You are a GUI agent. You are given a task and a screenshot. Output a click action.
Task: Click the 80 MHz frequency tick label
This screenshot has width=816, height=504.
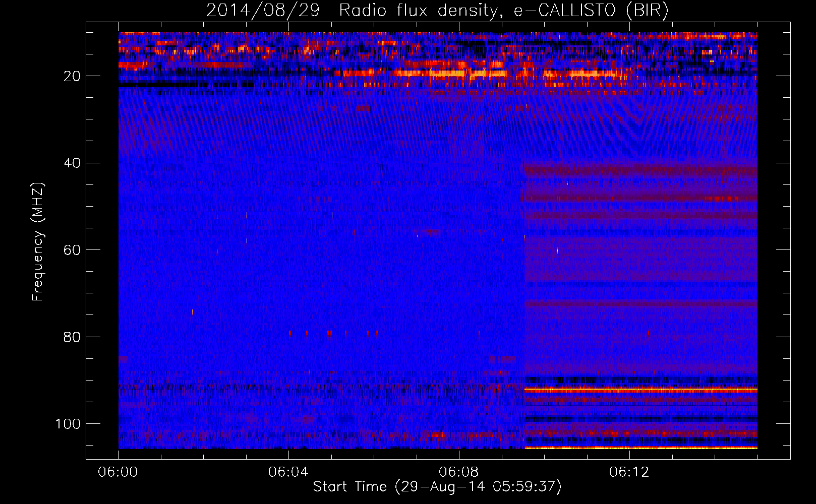(x=73, y=337)
